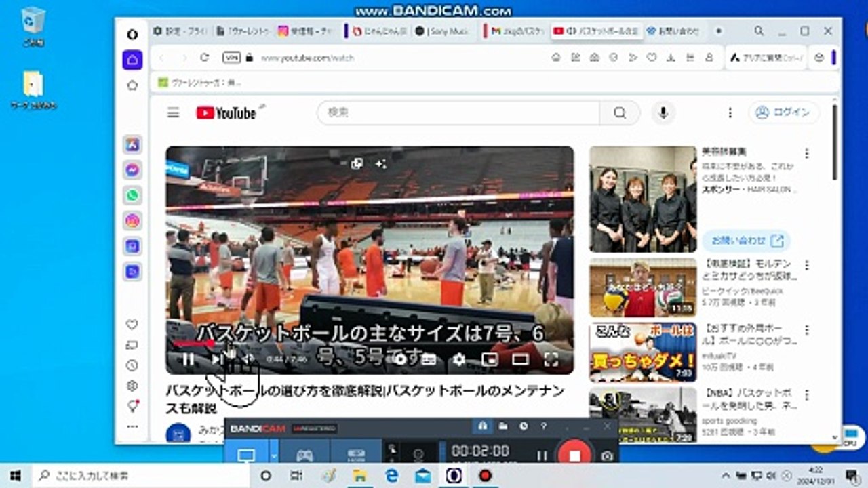868x488 pixels.
Task: Open the NBA basketball inventor video title
Action: coord(749,400)
